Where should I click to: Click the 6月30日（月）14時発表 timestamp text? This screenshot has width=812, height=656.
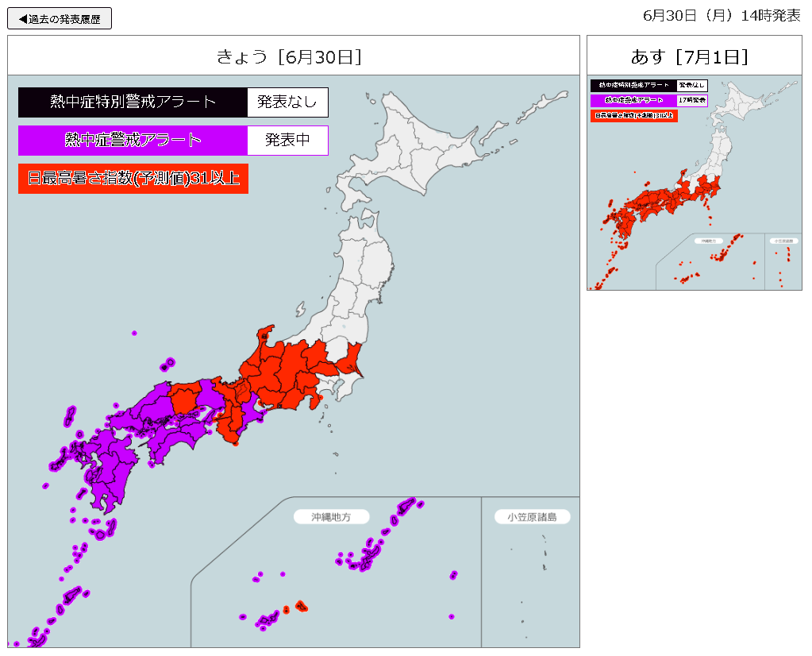(x=722, y=16)
